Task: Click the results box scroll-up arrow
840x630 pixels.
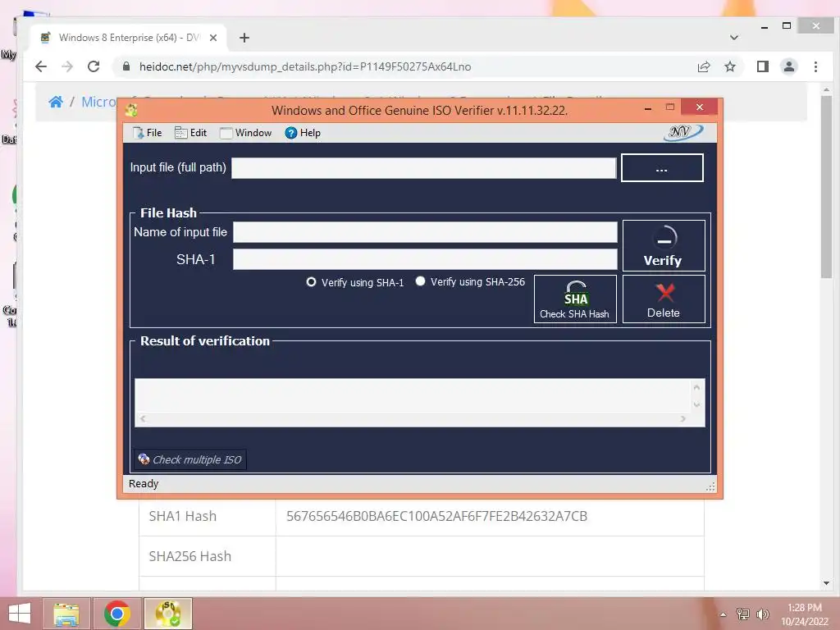Action: point(696,387)
